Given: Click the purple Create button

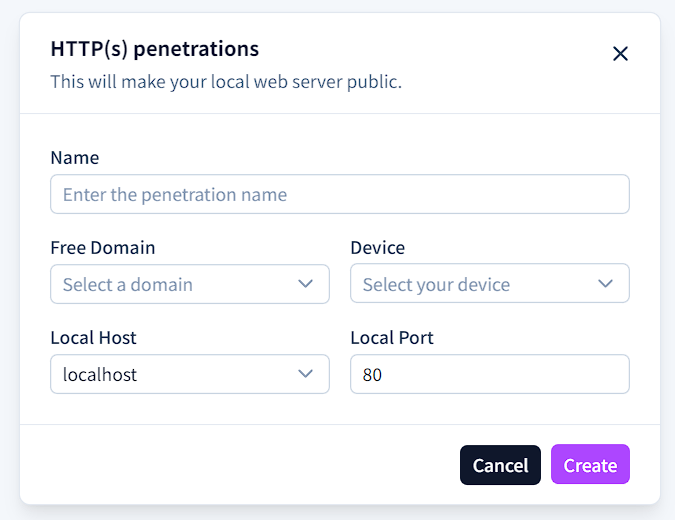Looking at the screenshot, I should click(590, 464).
